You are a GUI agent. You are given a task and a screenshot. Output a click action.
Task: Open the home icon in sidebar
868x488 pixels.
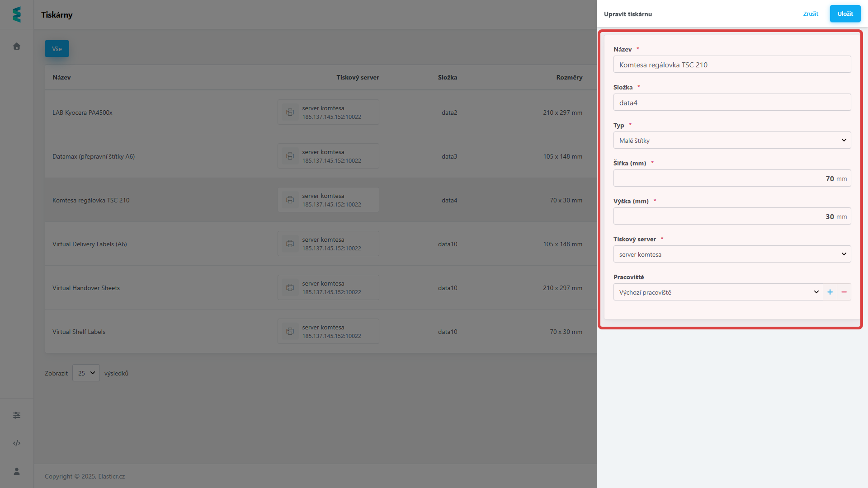[17, 46]
